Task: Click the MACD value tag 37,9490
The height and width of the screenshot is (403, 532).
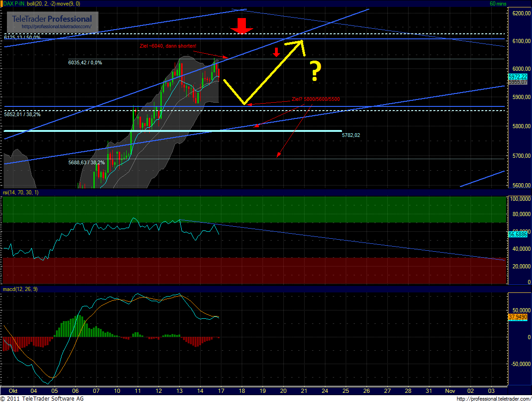Action: [518, 317]
